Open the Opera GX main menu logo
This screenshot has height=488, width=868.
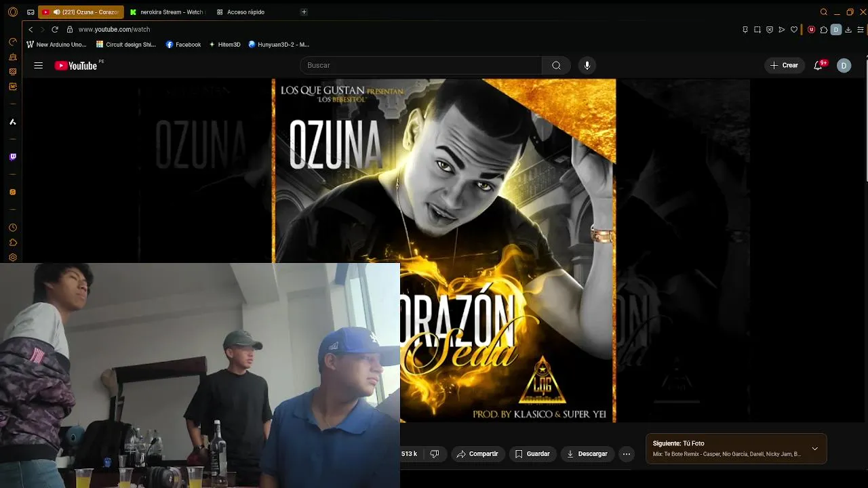coord(12,12)
